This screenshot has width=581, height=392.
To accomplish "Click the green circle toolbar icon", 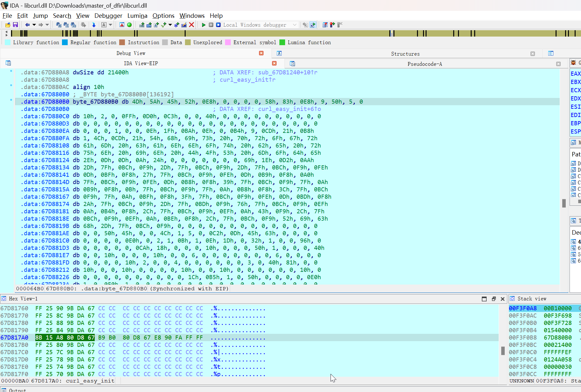I will tap(129, 25).
